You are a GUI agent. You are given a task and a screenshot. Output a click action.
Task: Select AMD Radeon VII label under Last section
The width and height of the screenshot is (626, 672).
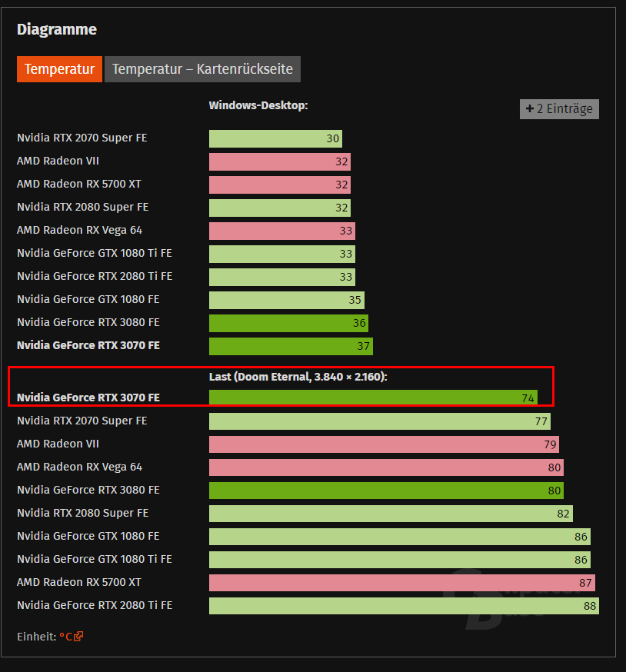click(58, 444)
